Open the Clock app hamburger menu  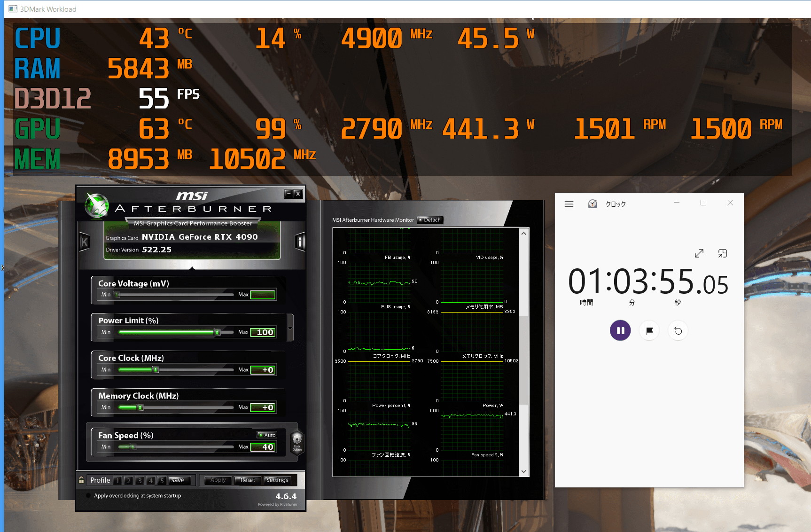tap(569, 204)
